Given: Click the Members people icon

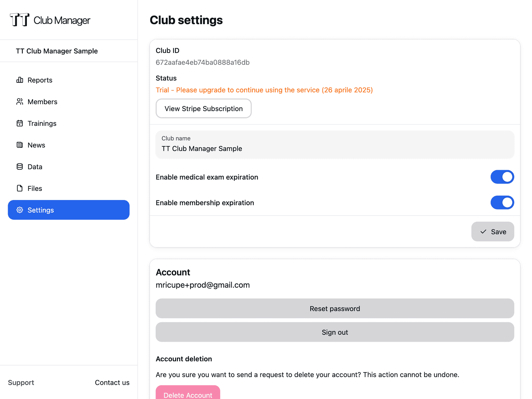Looking at the screenshot, I should click(20, 102).
